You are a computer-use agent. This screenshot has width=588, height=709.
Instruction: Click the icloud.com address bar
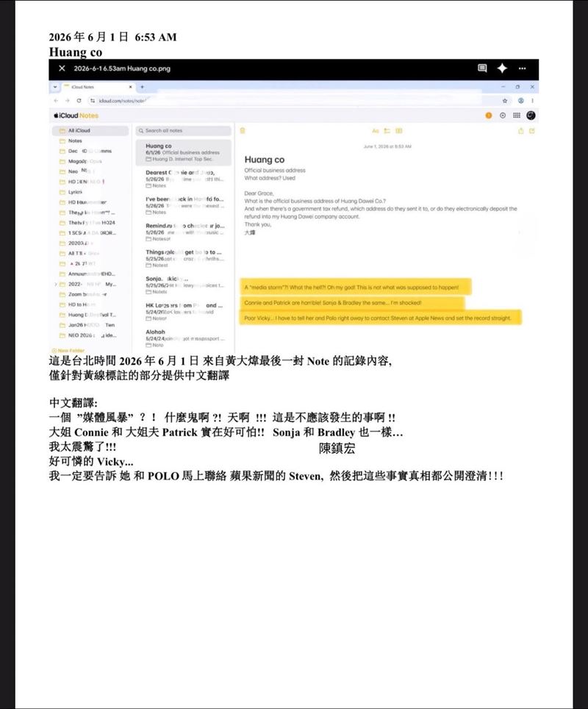coord(290,100)
